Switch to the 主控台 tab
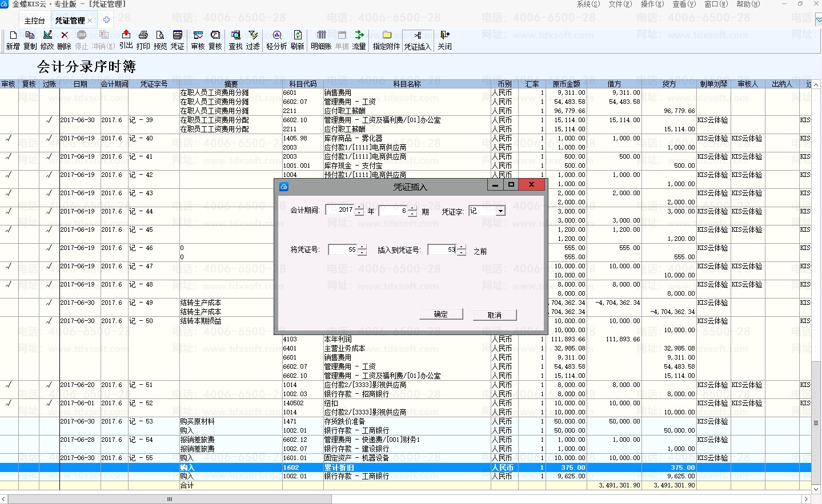The height and width of the screenshot is (504, 822). click(34, 21)
